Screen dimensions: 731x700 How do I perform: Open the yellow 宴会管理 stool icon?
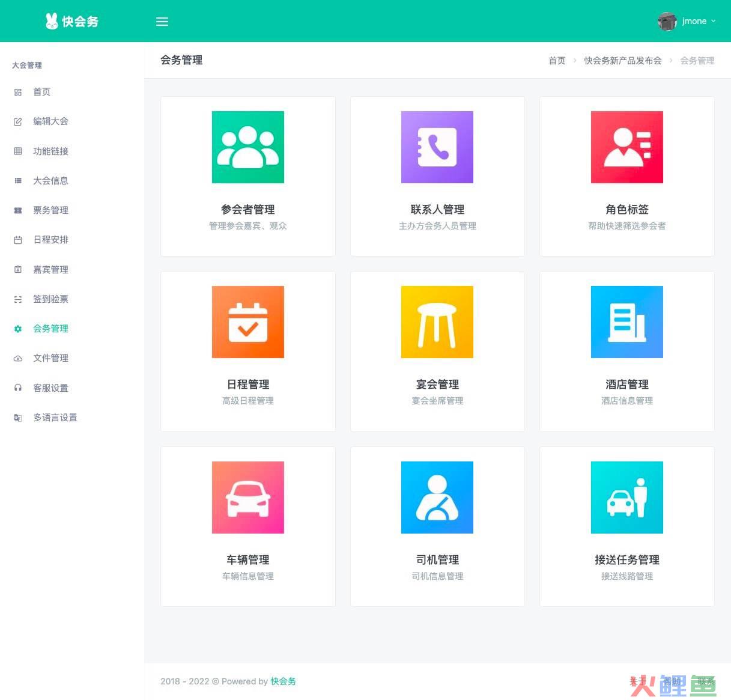[x=437, y=322]
